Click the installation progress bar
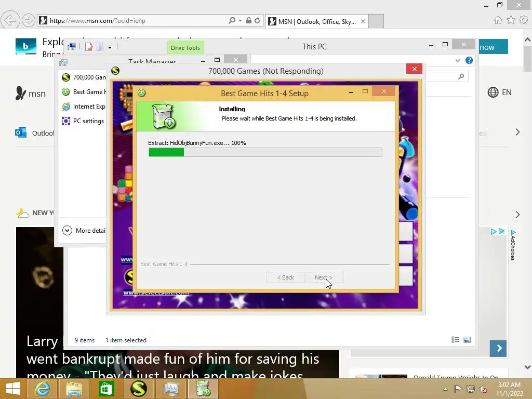This screenshot has height=399, width=532. point(265,152)
